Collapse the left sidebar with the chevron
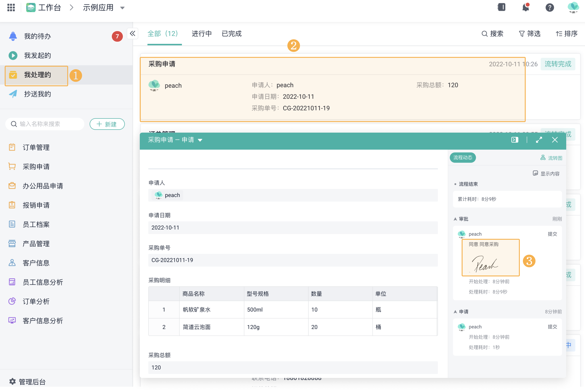 click(x=133, y=33)
